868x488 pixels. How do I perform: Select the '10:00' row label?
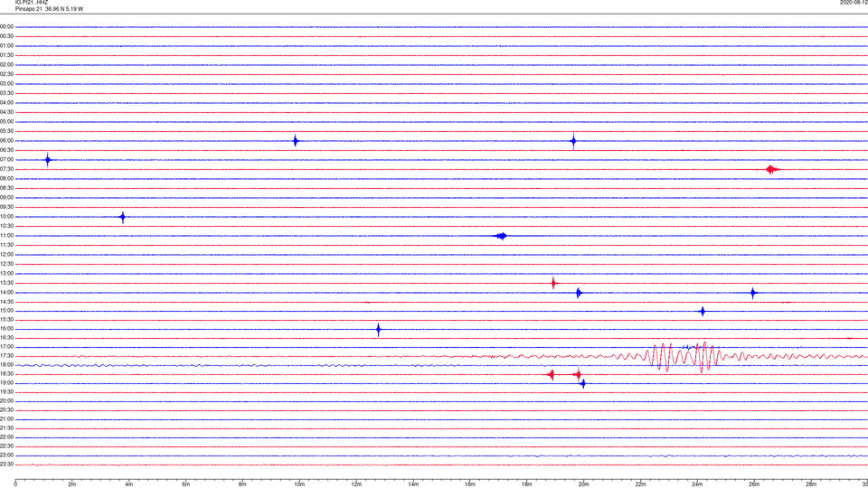(x=6, y=216)
